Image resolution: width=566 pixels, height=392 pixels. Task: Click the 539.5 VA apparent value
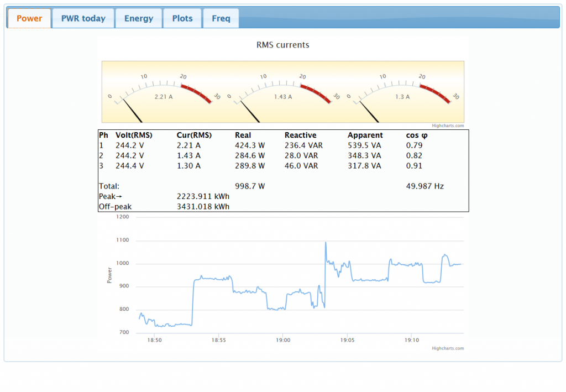coord(364,145)
